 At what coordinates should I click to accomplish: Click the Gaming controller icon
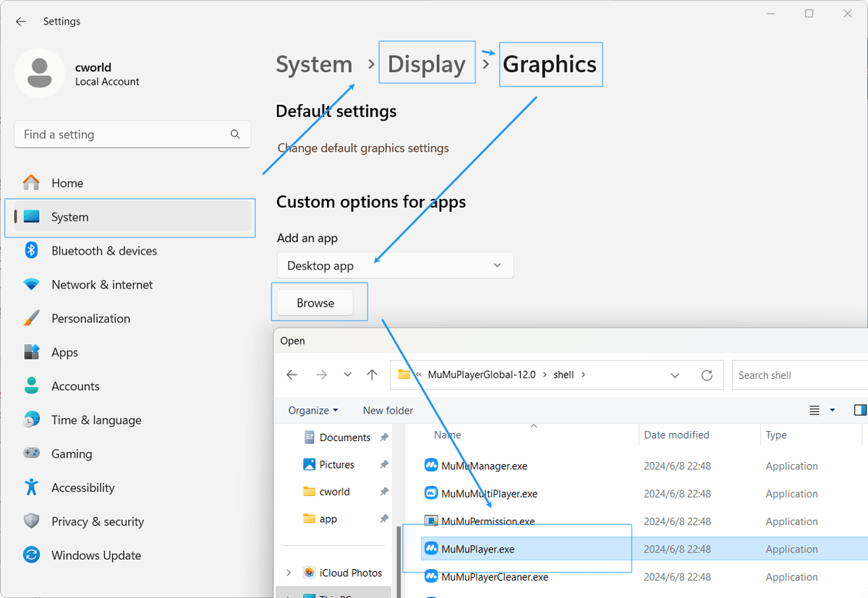pos(32,453)
